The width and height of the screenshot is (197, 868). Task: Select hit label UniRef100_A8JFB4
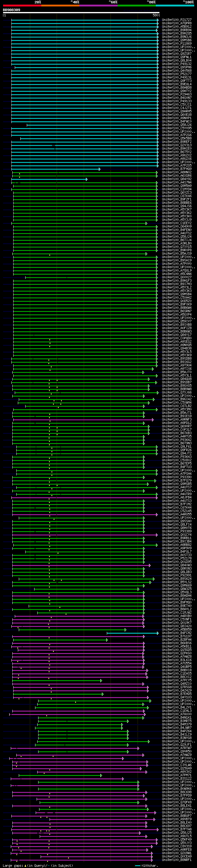point(177,497)
